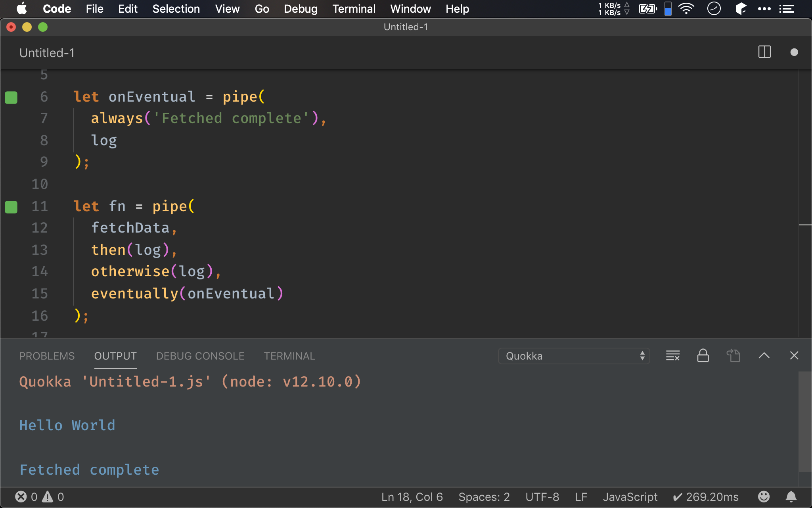Open feedback smiley in status bar
This screenshot has width=812, height=508.
[x=764, y=496]
